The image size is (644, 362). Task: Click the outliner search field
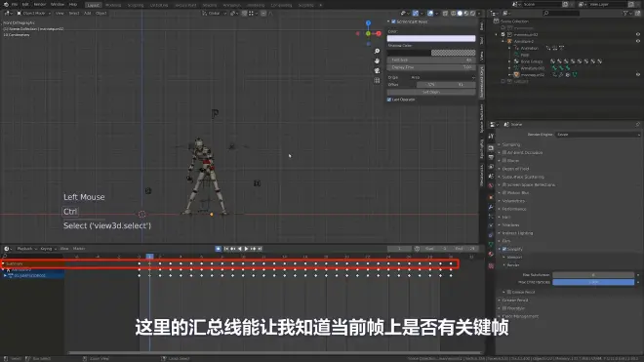pos(561,13)
